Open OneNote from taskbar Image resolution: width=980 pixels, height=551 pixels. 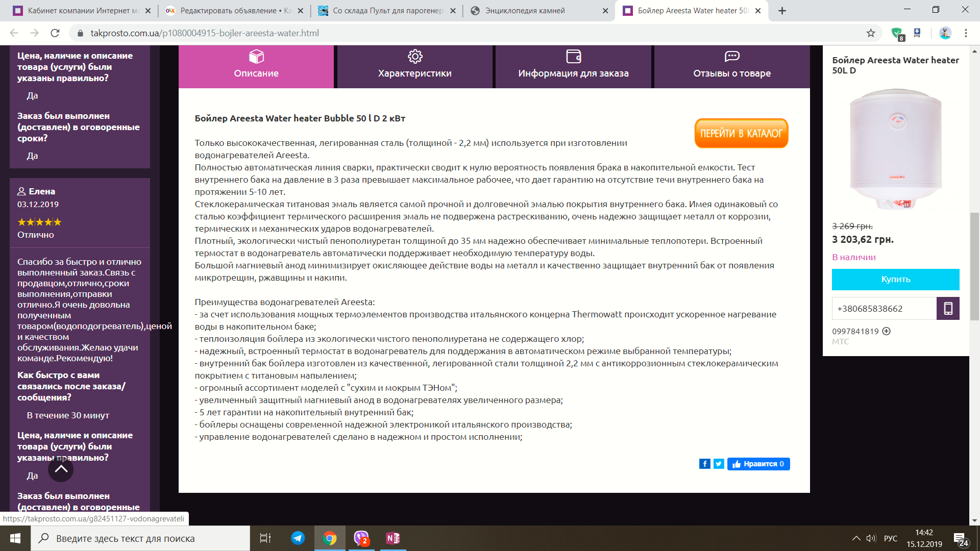click(393, 538)
